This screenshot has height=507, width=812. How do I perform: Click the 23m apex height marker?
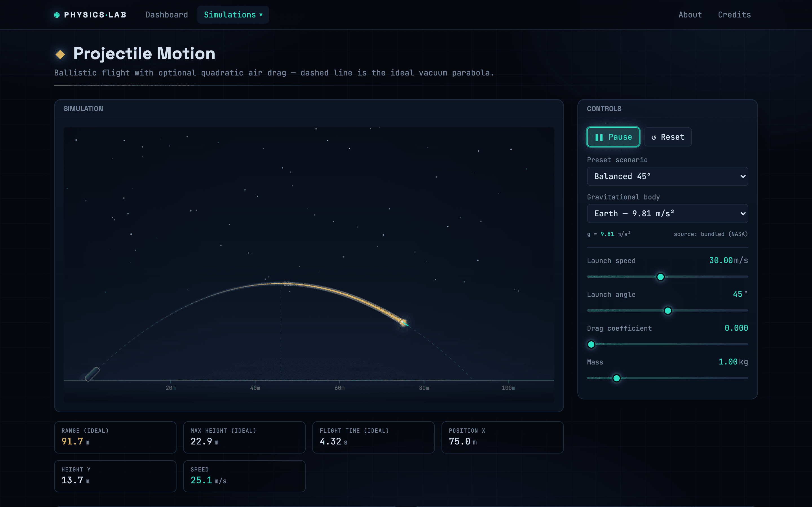(x=288, y=284)
